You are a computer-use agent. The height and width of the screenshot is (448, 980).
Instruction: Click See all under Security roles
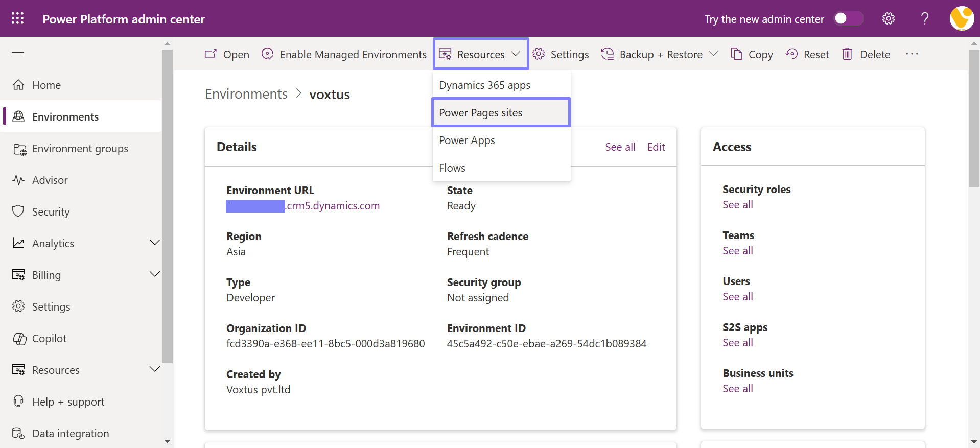[738, 205]
